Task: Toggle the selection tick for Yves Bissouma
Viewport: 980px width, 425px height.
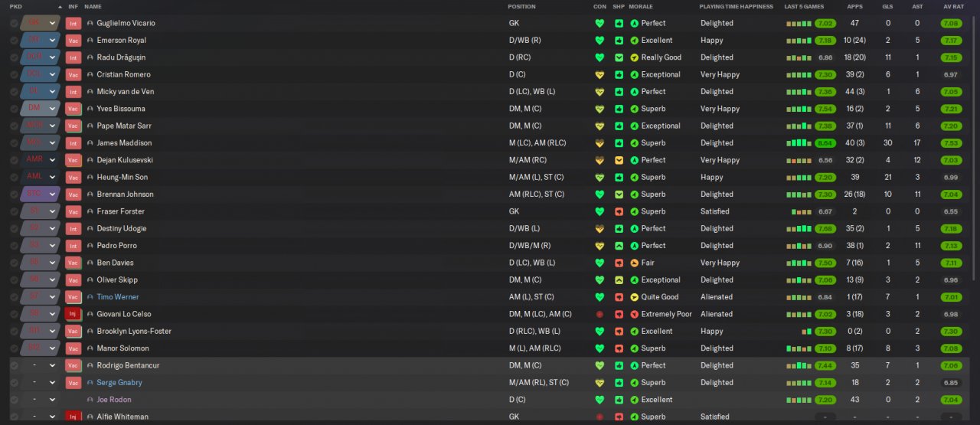Action: (x=14, y=109)
